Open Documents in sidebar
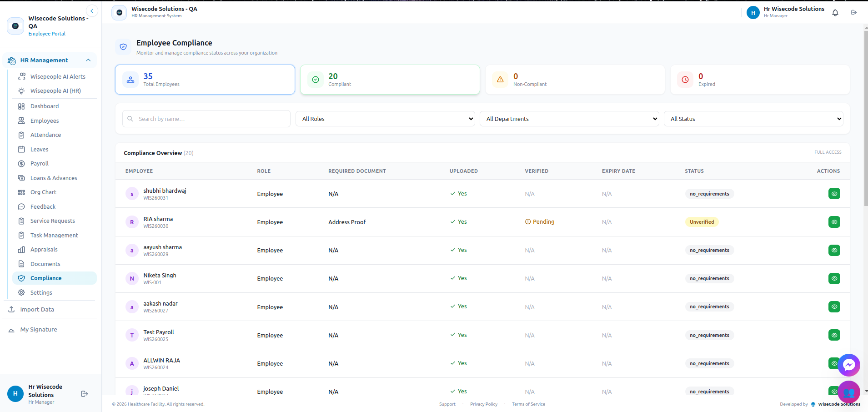This screenshot has height=412, width=868. 55,264
